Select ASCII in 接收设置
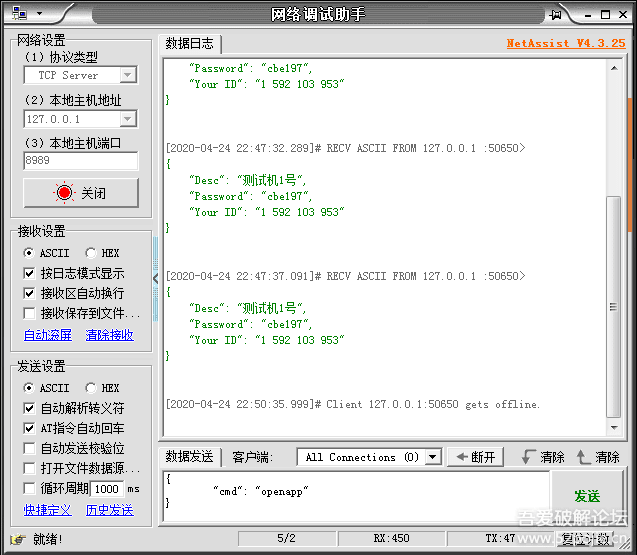This screenshot has width=637, height=555. pyautogui.click(x=46, y=253)
